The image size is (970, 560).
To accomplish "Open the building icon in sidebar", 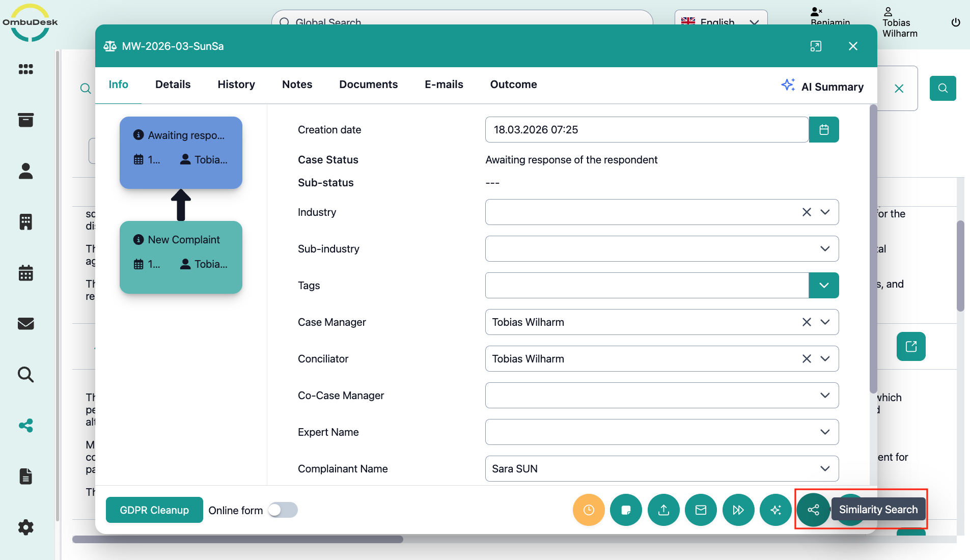I will point(25,222).
